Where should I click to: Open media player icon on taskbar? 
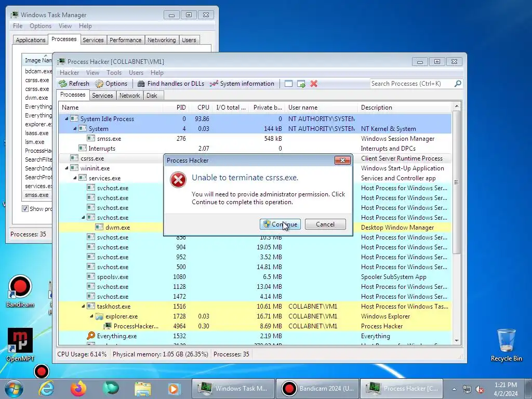[175, 389]
